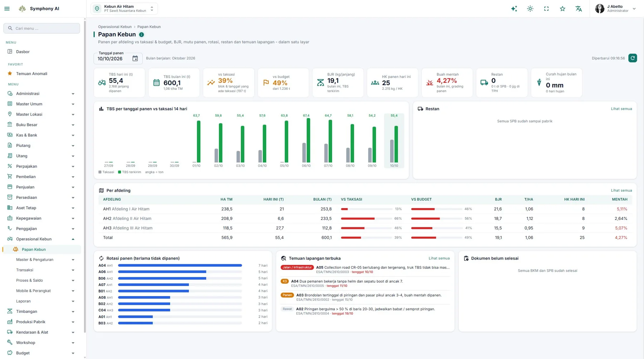Enter fullscreen mode icon
Viewport: 644px width, 359px height.
[x=546, y=9]
